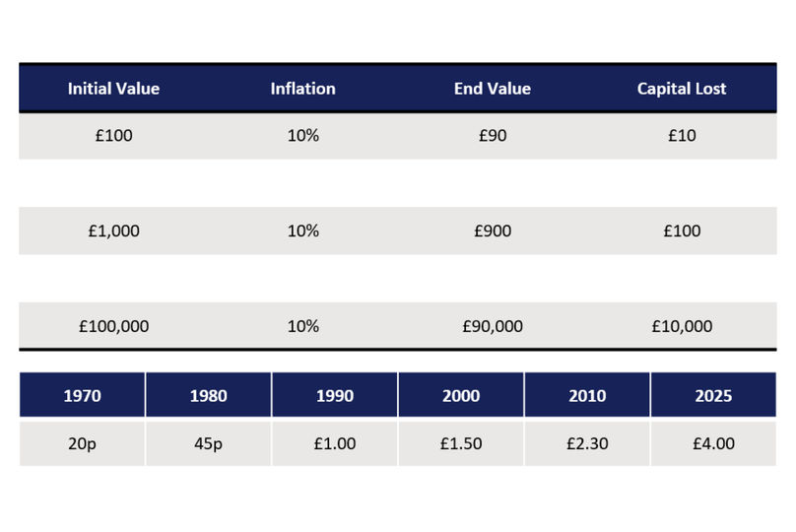The height and width of the screenshot is (532, 796).
Task: Click the £2.30 price cell
Action: pyautogui.click(x=587, y=444)
